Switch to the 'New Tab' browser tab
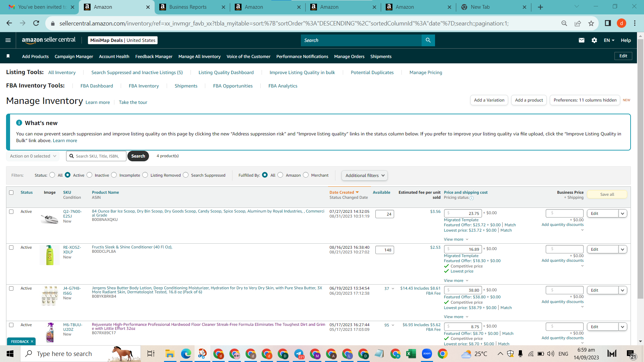644x362 pixels. 494,7
